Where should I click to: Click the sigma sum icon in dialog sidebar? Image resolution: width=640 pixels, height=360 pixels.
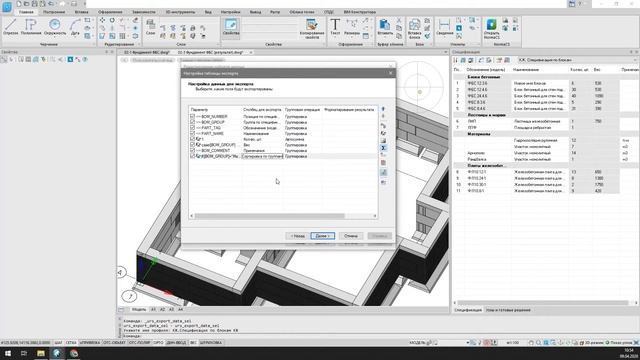point(383,148)
